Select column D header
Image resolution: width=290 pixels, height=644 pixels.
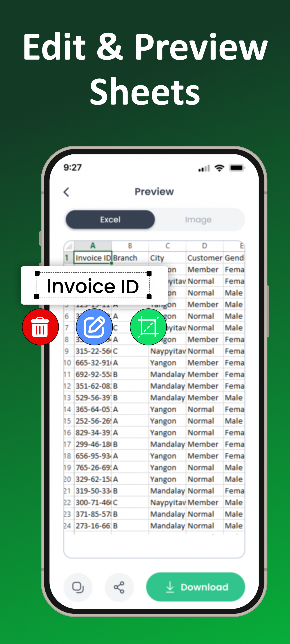pos(205,246)
